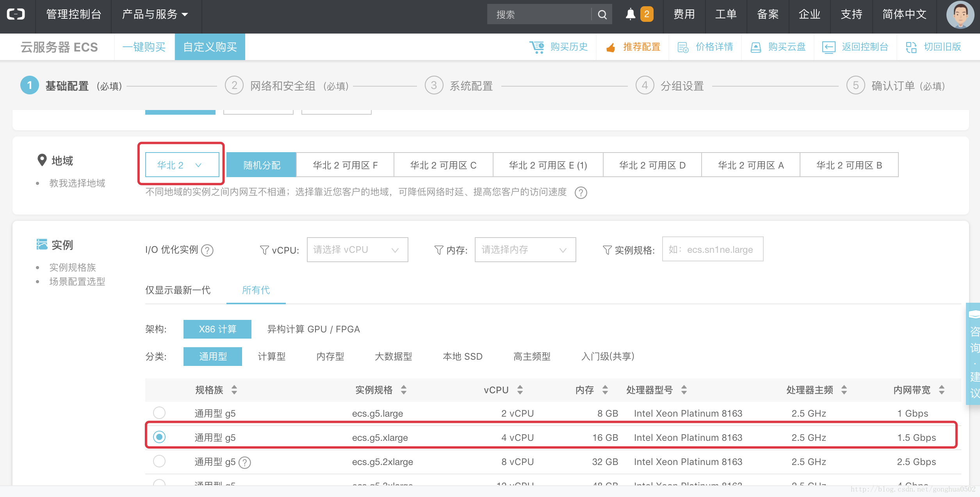Click the 购买云盘 disk icon

coord(756,47)
